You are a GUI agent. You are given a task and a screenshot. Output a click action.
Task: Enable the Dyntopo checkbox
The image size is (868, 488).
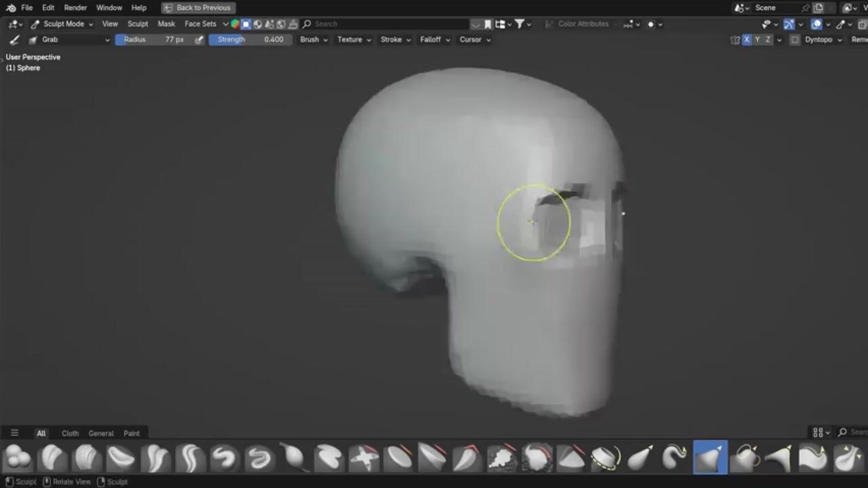pyautogui.click(x=795, y=39)
